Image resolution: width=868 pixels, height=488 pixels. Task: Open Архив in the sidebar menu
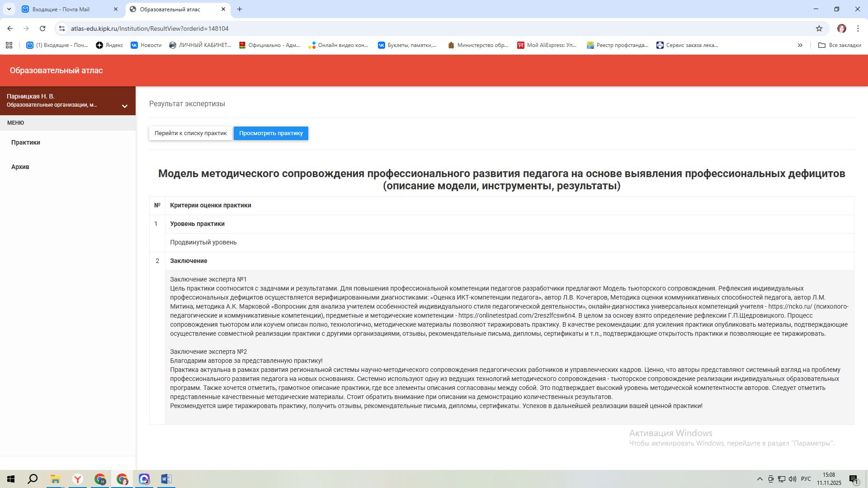click(20, 167)
